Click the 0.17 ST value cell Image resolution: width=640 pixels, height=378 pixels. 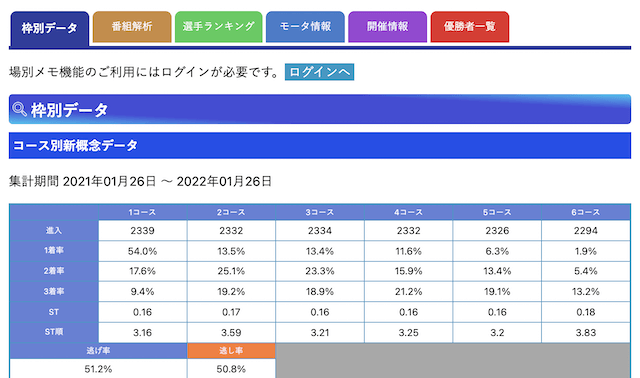(231, 312)
